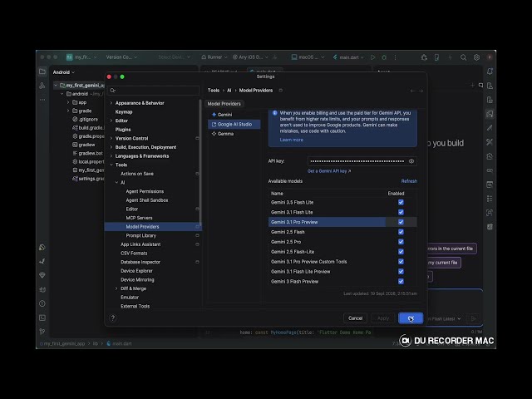
Task: Open the Android project view dropdown
Action: click(x=64, y=72)
